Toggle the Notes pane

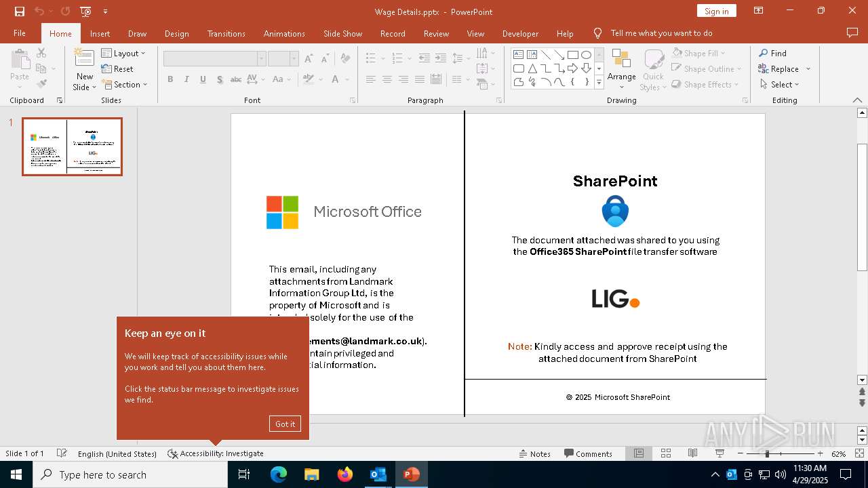point(535,453)
